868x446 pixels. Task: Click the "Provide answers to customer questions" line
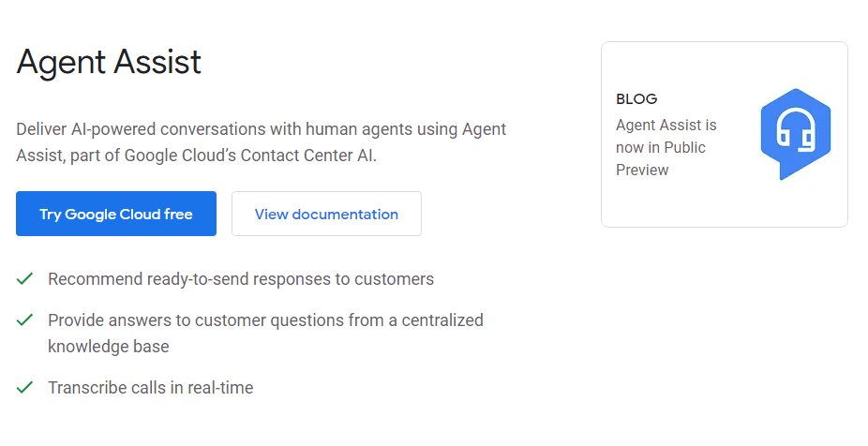[x=265, y=320]
